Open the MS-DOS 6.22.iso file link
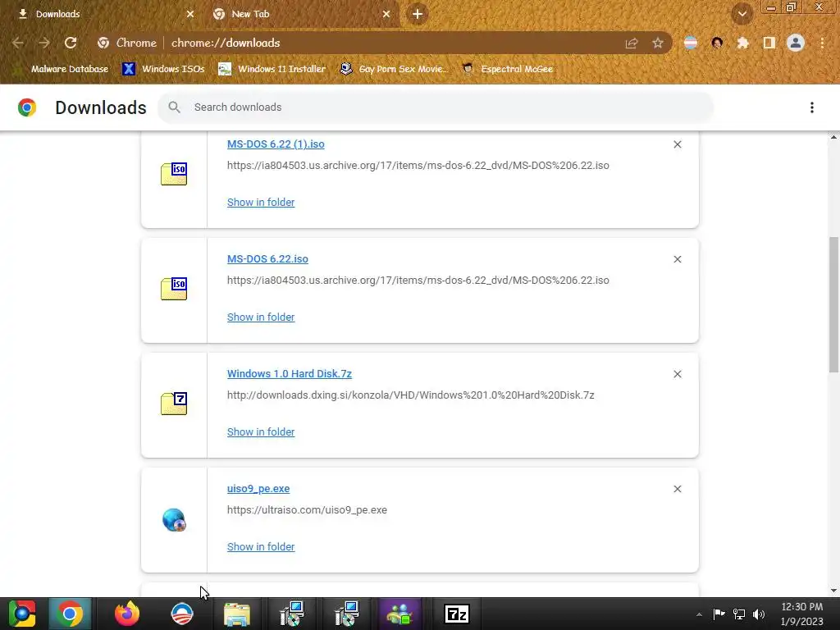840x630 pixels. (268, 258)
